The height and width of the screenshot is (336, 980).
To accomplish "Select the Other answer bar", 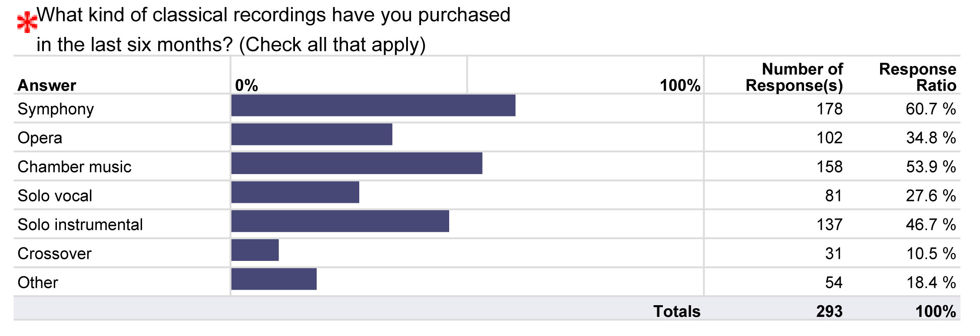I will click(x=274, y=279).
